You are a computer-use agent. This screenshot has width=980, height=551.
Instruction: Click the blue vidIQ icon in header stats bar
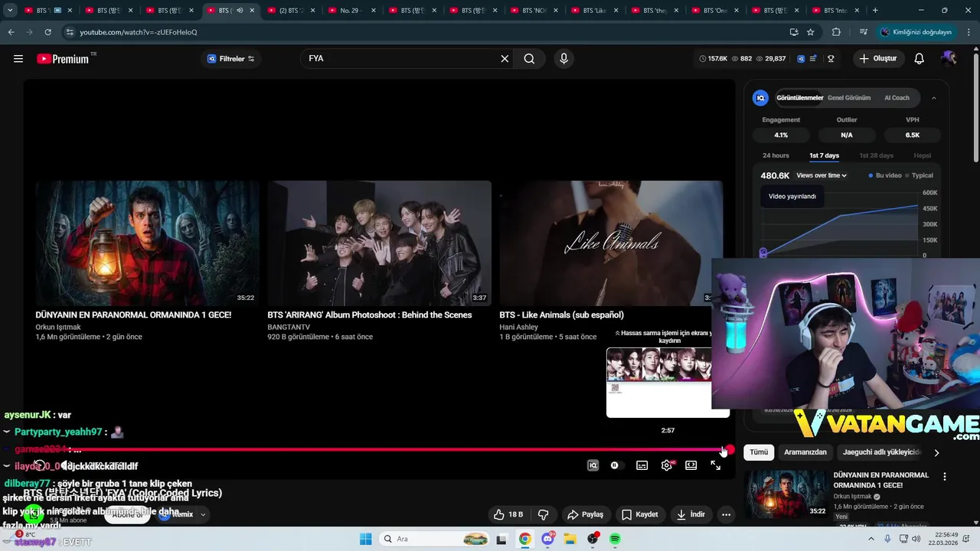tap(801, 59)
